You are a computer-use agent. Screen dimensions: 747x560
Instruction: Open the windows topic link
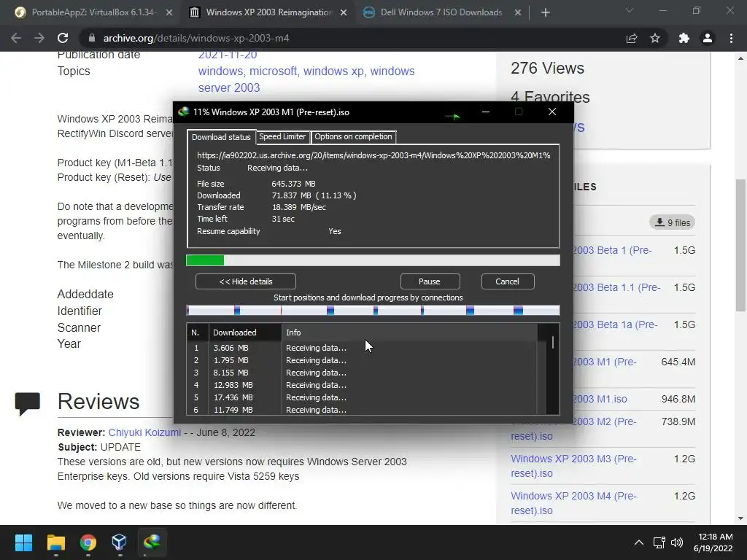220,71
